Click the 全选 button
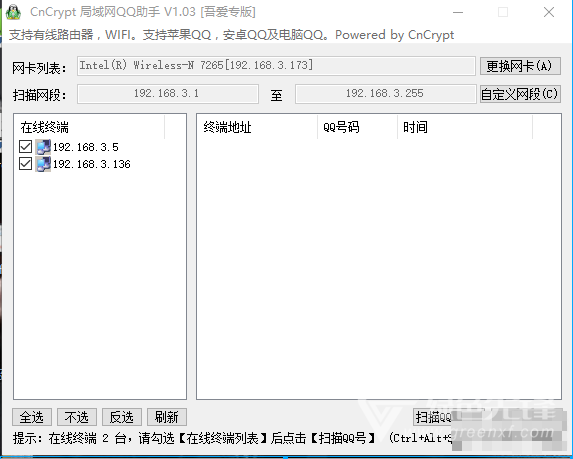The image size is (573, 459). click(32, 417)
